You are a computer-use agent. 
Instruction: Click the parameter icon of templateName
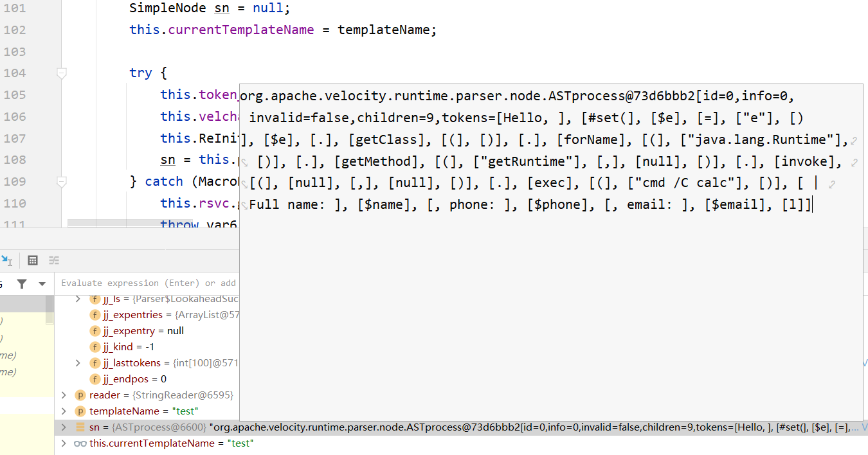pos(80,411)
